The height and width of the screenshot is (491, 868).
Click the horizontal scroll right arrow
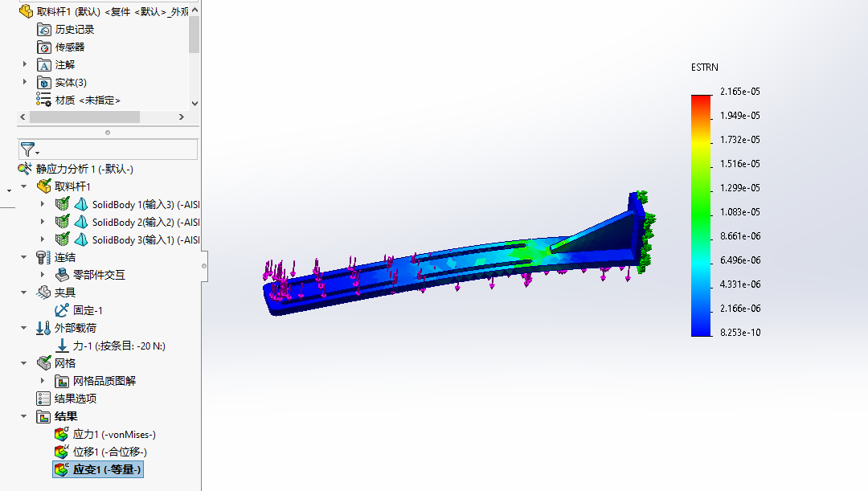click(181, 117)
